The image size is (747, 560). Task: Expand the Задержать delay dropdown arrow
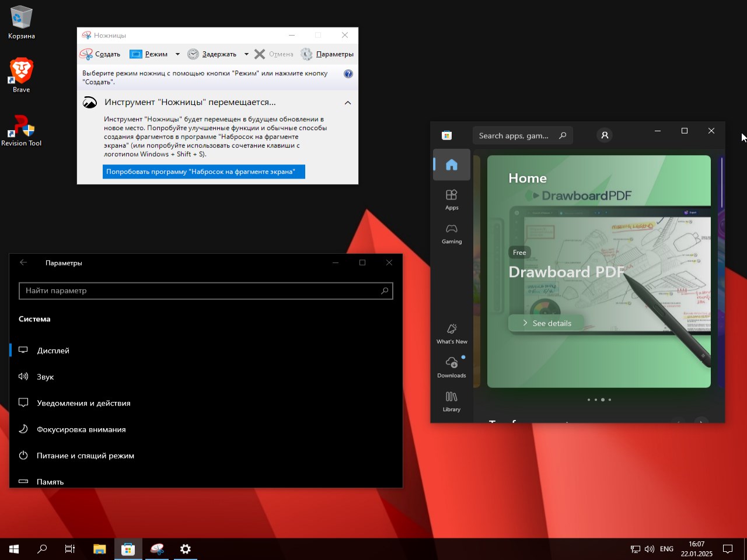point(246,54)
